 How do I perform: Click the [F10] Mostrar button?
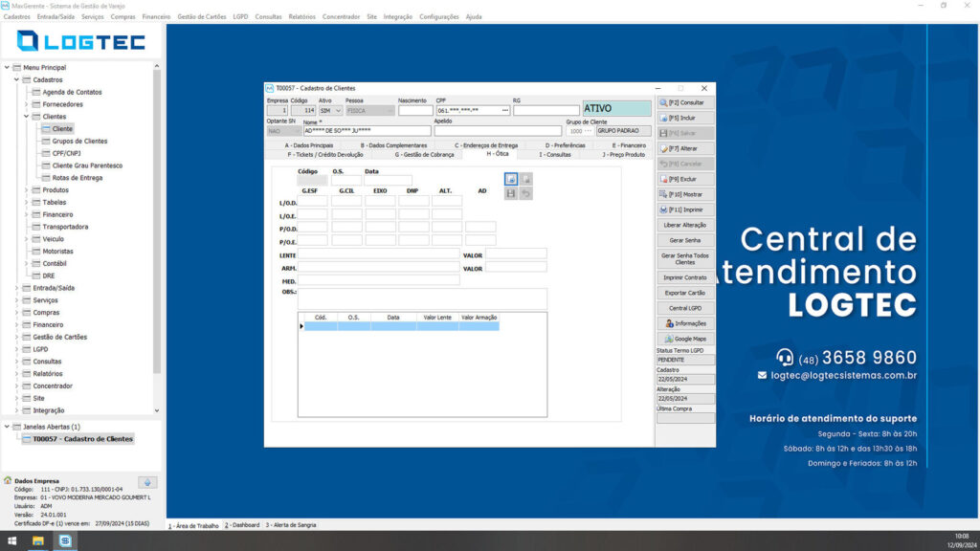click(685, 194)
